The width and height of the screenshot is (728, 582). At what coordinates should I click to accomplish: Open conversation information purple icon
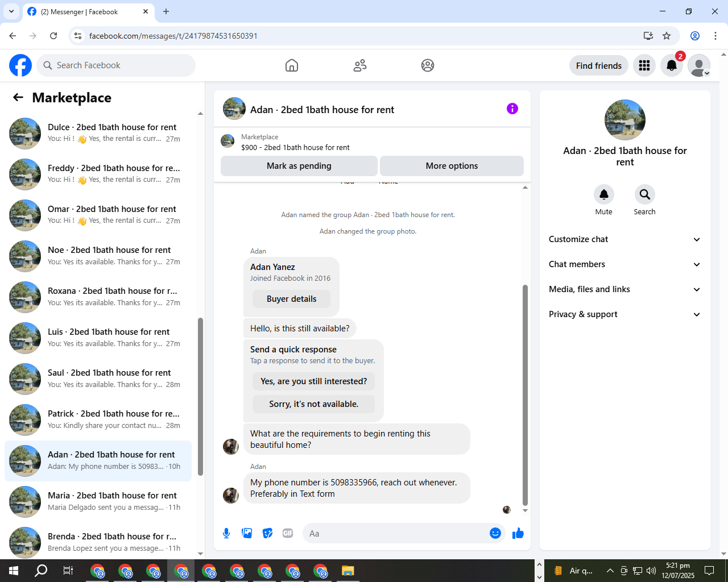point(512,109)
